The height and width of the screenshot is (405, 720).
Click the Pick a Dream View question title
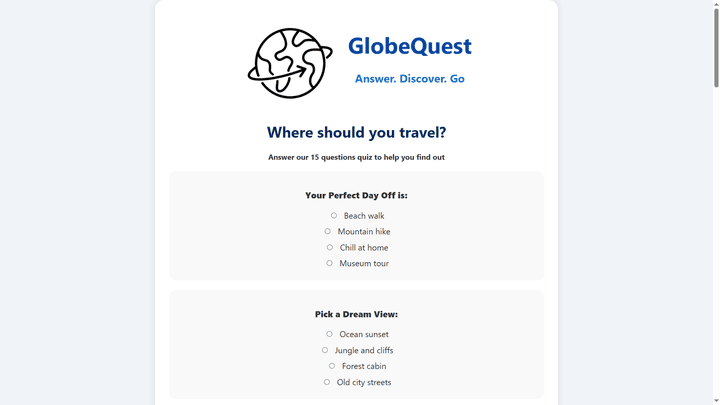coord(356,315)
